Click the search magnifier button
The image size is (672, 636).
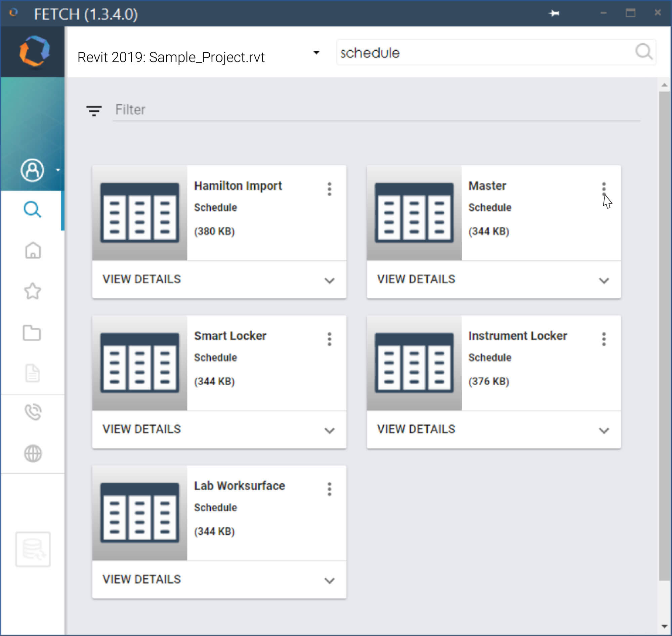pos(643,52)
